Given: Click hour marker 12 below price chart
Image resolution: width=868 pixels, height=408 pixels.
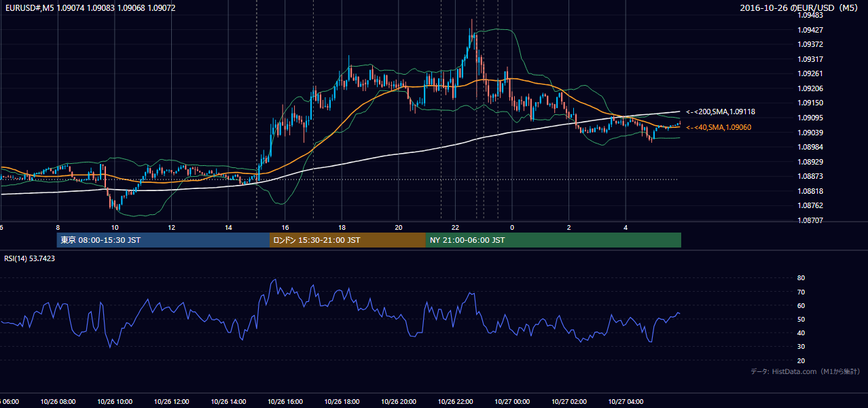Looking at the screenshot, I should pyautogui.click(x=172, y=227).
